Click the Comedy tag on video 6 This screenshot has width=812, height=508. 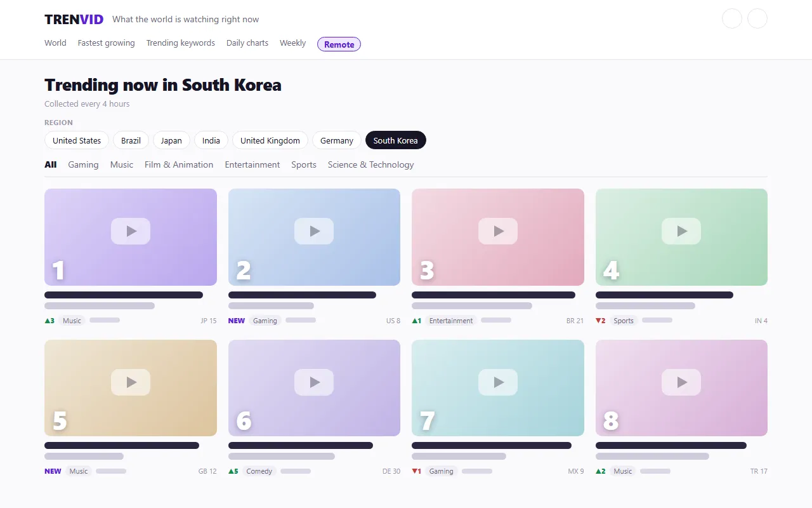(x=259, y=471)
